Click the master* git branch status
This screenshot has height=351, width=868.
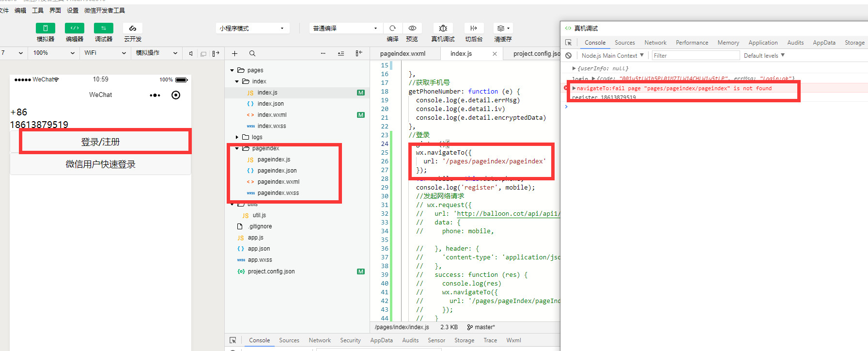tap(481, 327)
